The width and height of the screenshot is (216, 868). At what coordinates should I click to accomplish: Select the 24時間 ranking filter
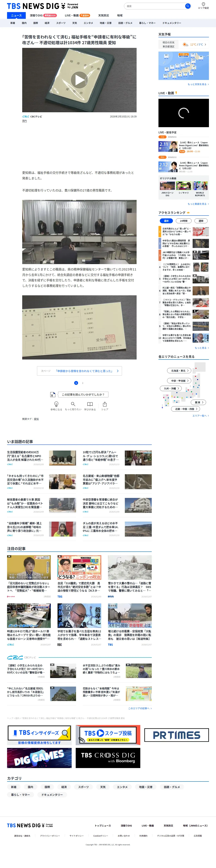pyautogui.click(x=184, y=221)
